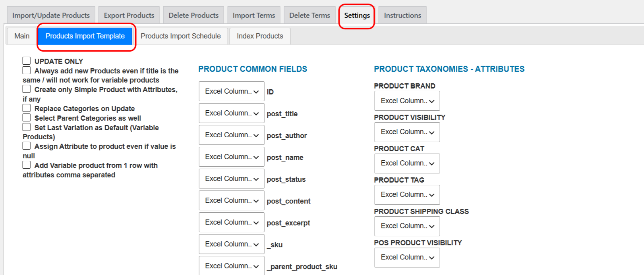Expand the post_title column dropdown
This screenshot has height=275, width=644.
(232, 113)
